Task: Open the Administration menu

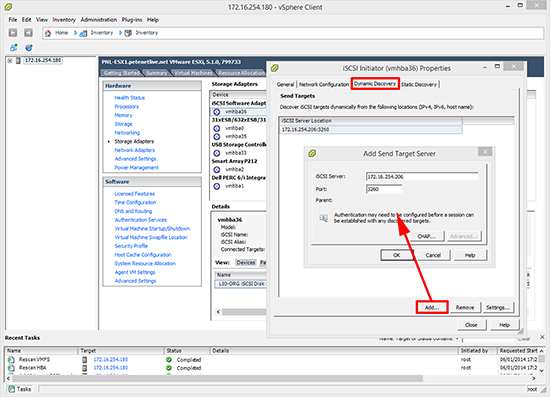Action: tap(99, 20)
